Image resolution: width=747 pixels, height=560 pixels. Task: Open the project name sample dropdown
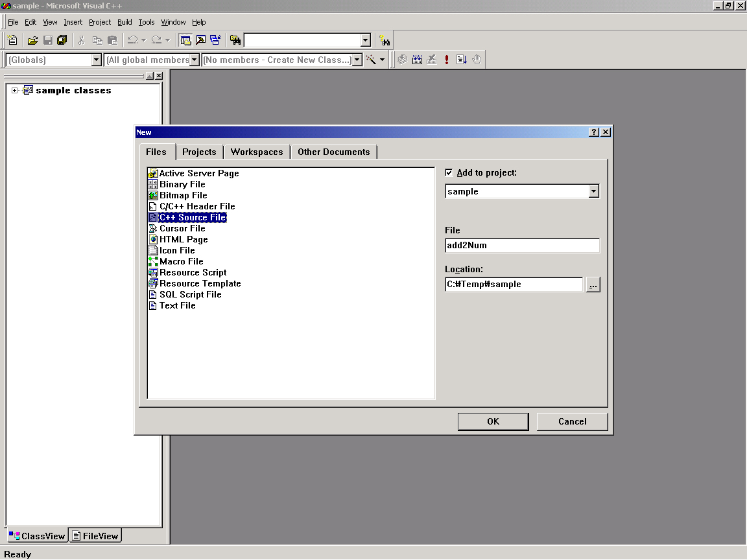(x=593, y=191)
